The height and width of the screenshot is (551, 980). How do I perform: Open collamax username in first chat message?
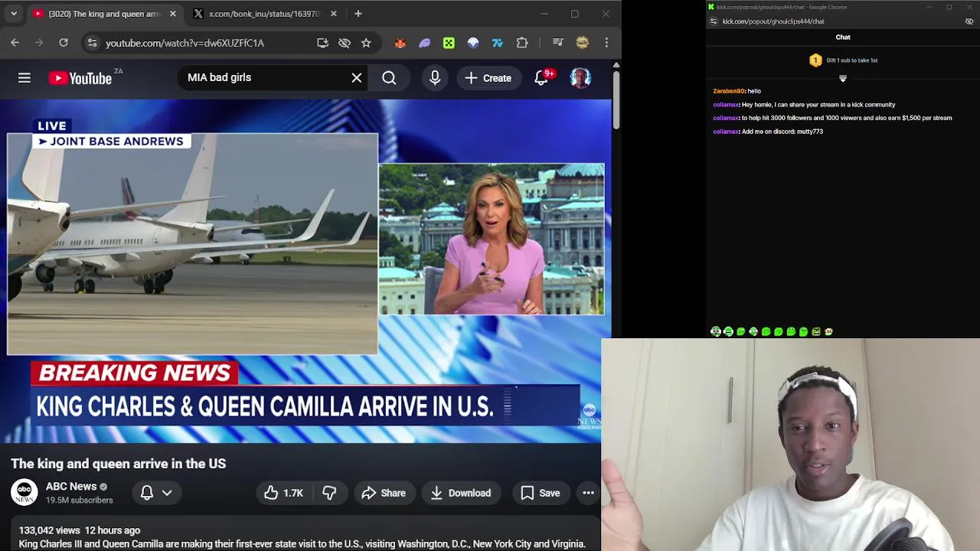coord(726,105)
